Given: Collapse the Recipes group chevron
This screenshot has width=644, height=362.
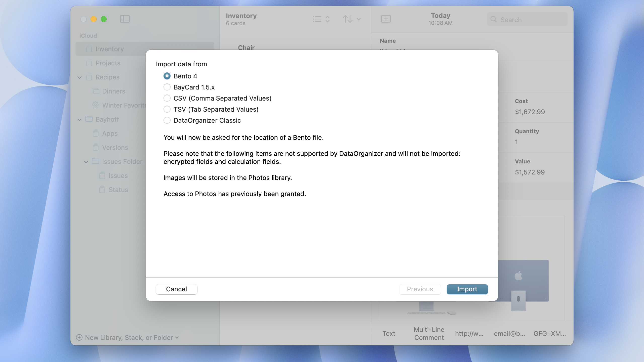Looking at the screenshot, I should pos(79,77).
